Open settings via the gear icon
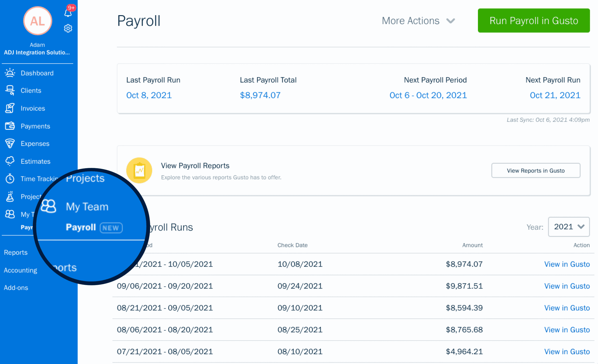This screenshot has height=364, width=598. tap(68, 28)
